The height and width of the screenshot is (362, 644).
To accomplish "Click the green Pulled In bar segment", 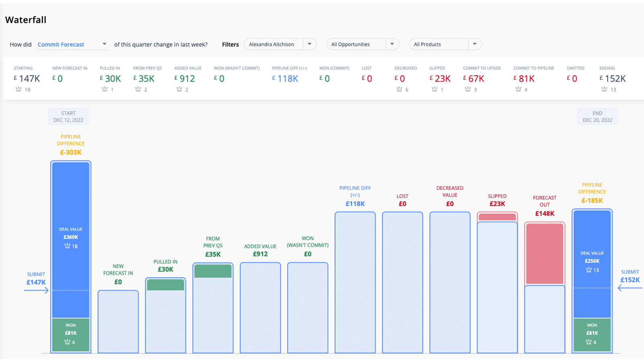I will 165,285.
